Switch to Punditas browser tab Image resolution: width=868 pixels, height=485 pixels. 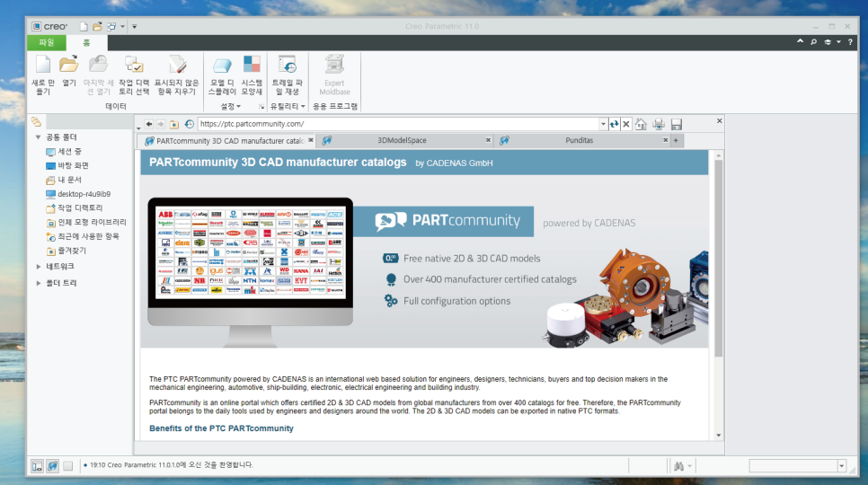click(x=579, y=140)
